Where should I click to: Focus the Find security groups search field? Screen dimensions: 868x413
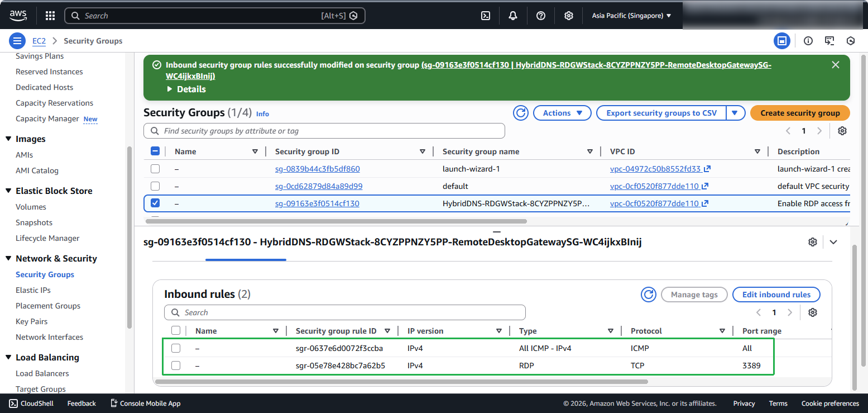click(329, 131)
